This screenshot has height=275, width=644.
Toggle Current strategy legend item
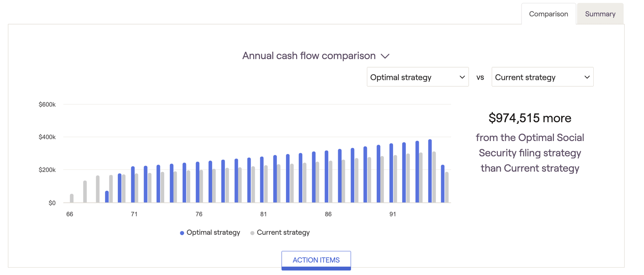click(x=280, y=232)
